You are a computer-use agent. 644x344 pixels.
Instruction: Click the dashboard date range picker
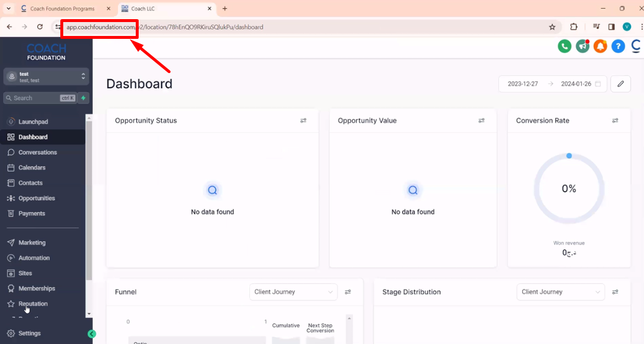click(552, 84)
